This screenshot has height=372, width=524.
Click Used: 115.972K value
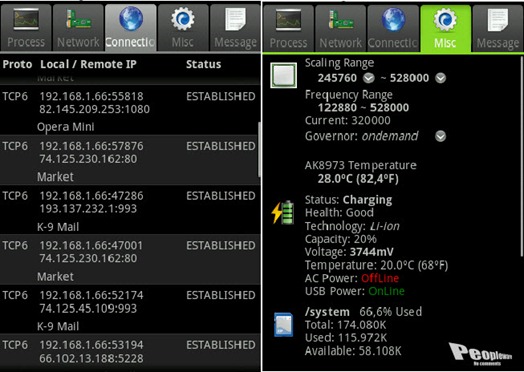346,338
